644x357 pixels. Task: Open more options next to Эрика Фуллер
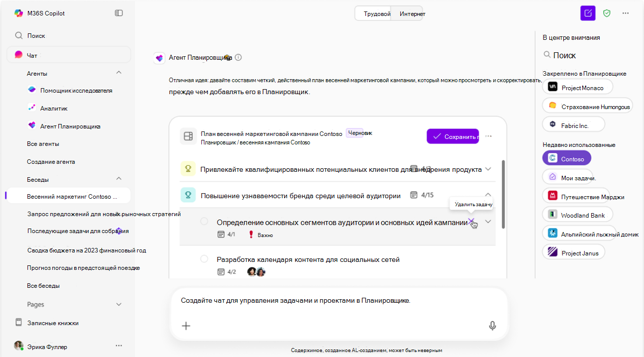click(119, 345)
